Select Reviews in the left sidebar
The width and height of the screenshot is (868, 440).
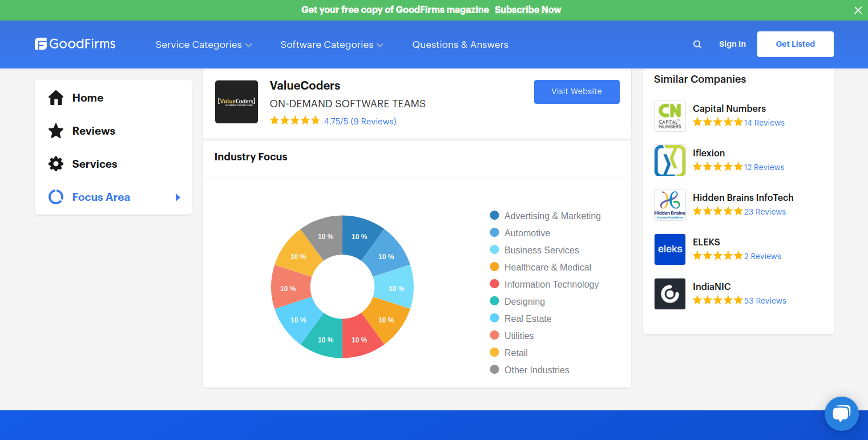(93, 131)
